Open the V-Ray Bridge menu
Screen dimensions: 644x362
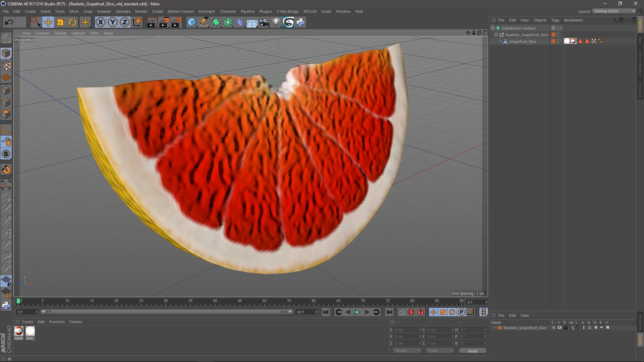pos(287,11)
